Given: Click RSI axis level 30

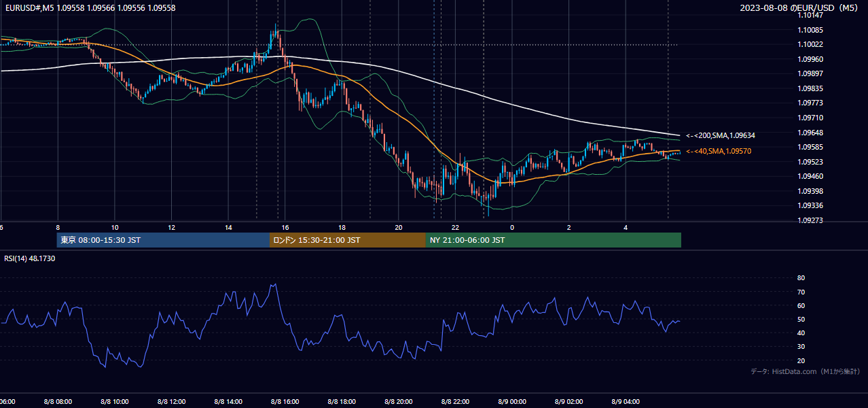Looking at the screenshot, I should (x=801, y=347).
